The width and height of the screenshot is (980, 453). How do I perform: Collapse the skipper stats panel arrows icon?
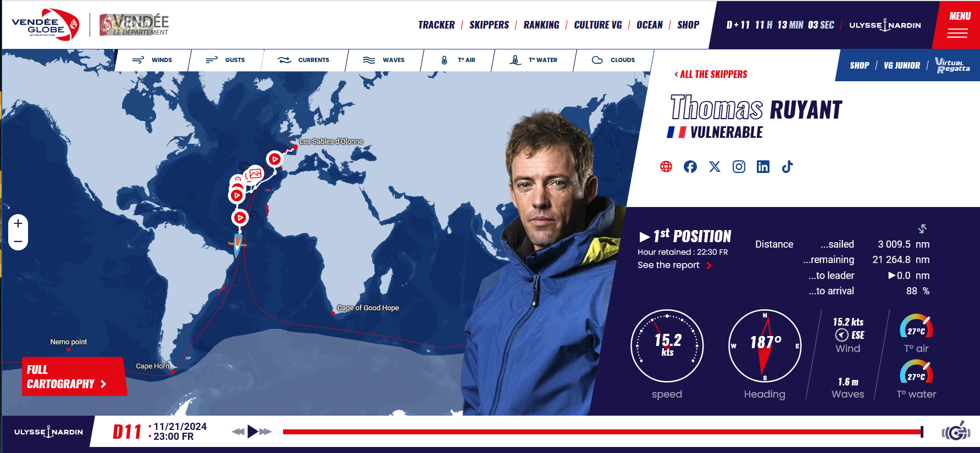(922, 228)
